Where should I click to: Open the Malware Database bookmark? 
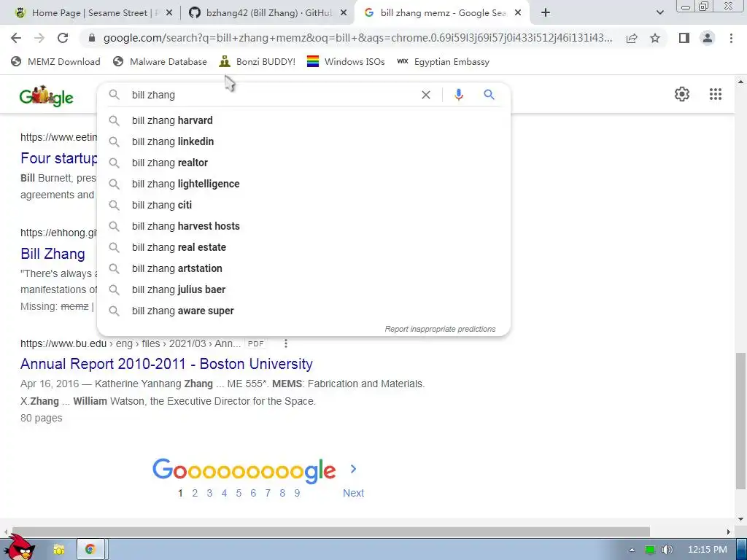point(160,61)
